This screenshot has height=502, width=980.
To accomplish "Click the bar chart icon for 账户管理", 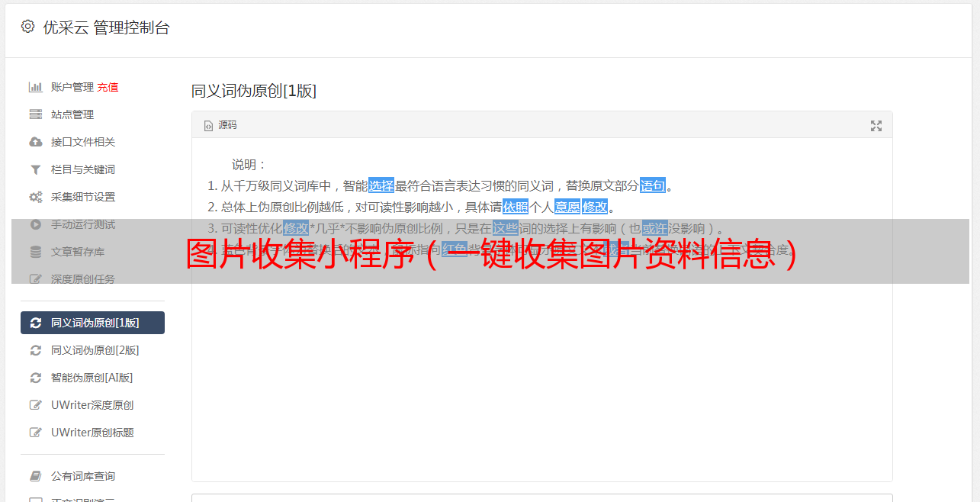I will pyautogui.click(x=35, y=87).
